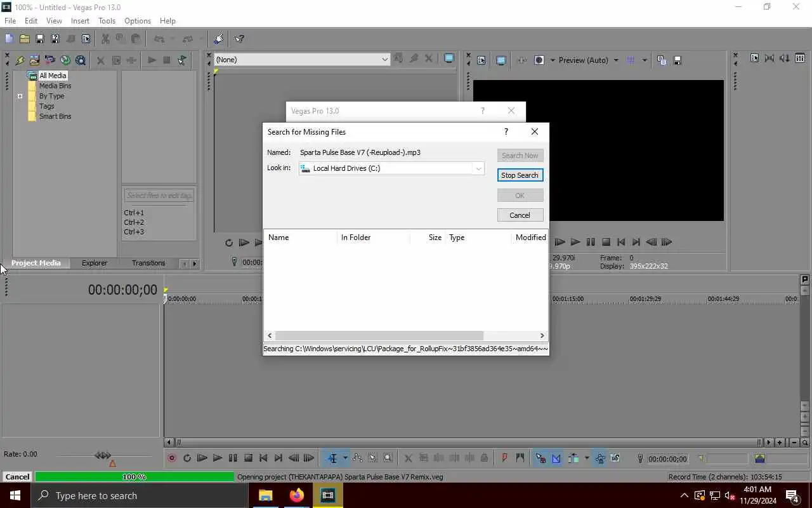812x508 pixels.
Task: Open the Master Bus properties icon
Action: [x=754, y=58]
